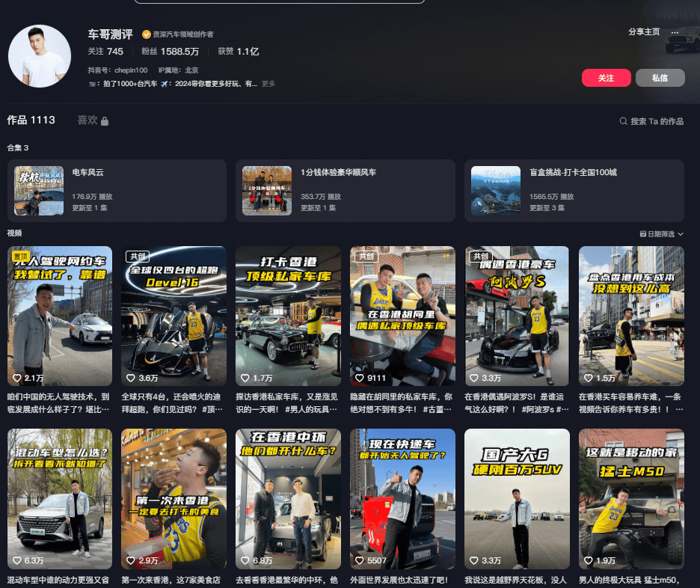Screen dimensions: 700x588
Task: Click 176.9万 播放 play count text
Action: (93, 197)
